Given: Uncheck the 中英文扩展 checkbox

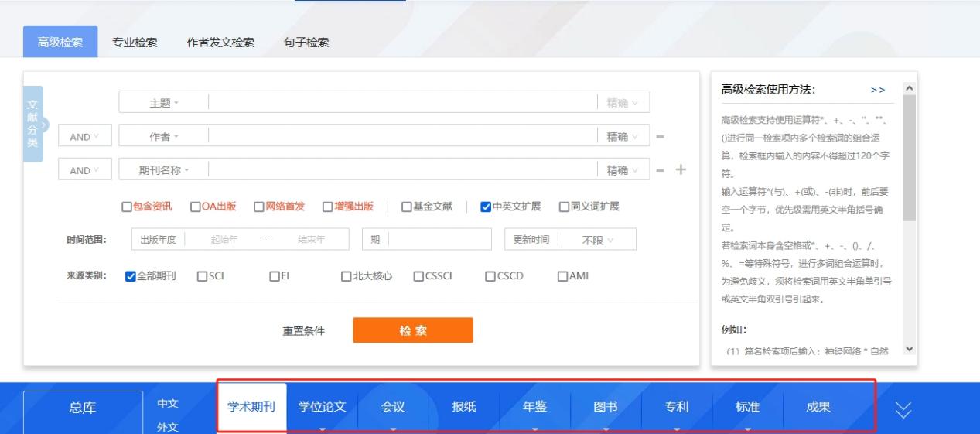Looking at the screenshot, I should coord(486,207).
